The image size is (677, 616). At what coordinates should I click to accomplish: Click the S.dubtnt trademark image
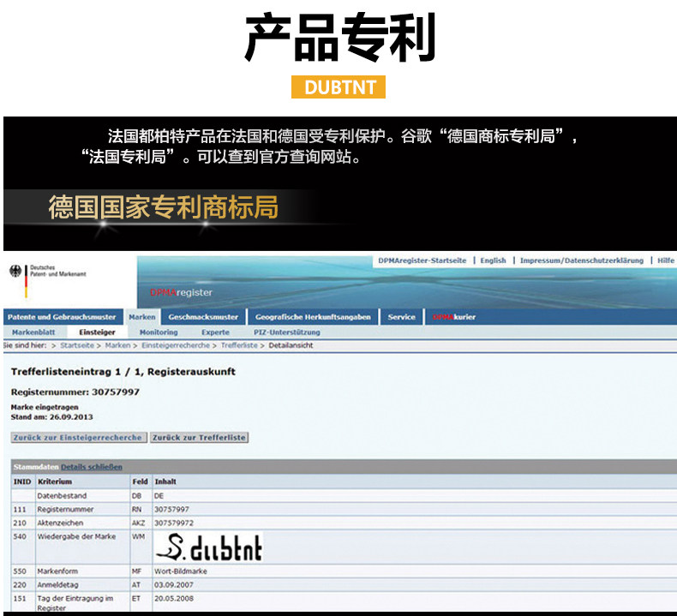click(209, 547)
